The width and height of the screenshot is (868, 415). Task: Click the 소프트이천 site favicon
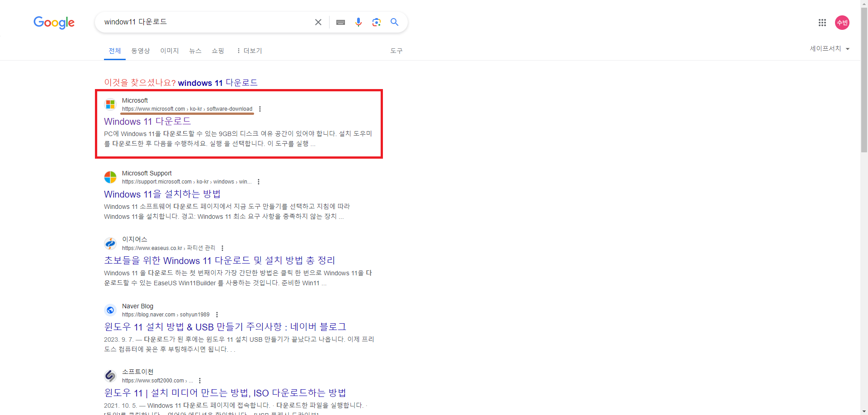click(x=110, y=376)
